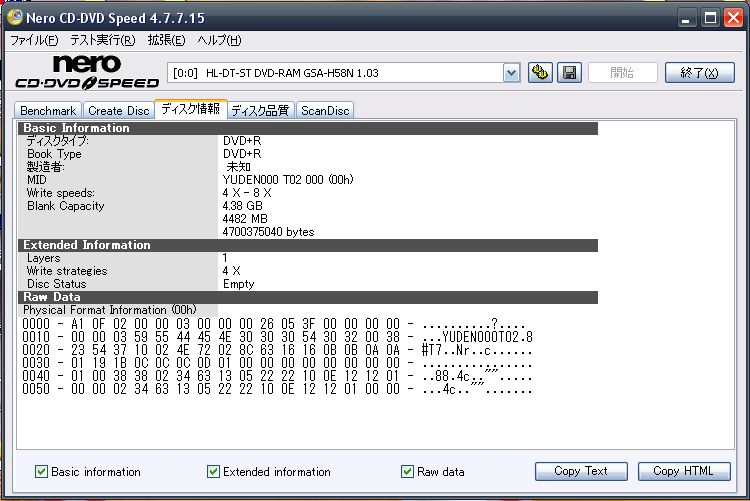Image resolution: width=750 pixels, height=501 pixels.
Task: Open the drive selection dropdown arrow
Action: click(x=511, y=73)
